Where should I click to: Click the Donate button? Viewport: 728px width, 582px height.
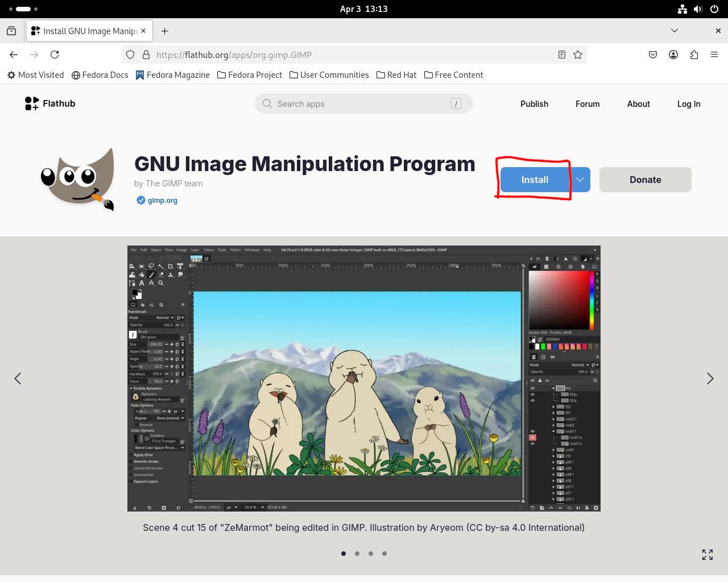(x=645, y=180)
